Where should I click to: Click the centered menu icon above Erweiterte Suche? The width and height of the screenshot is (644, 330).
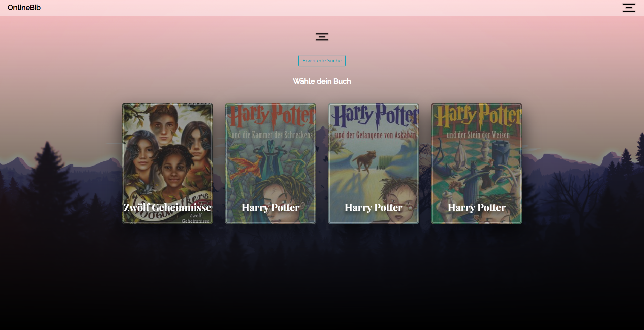coord(322,37)
